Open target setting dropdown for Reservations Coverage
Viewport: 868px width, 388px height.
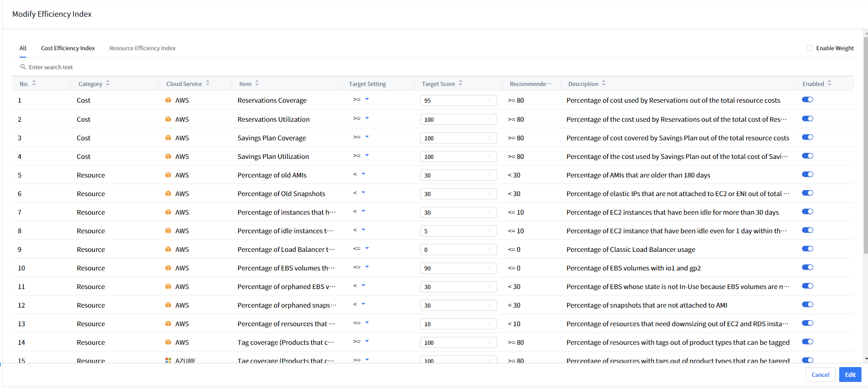[x=367, y=99]
